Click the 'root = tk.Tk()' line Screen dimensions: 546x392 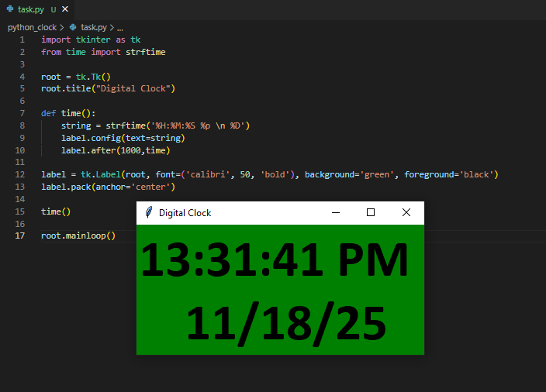click(76, 77)
